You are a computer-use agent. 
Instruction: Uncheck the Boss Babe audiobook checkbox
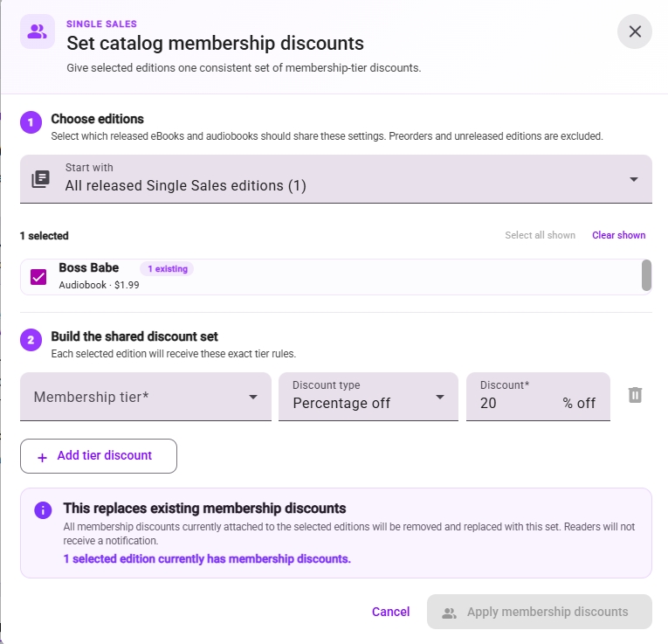click(38, 277)
